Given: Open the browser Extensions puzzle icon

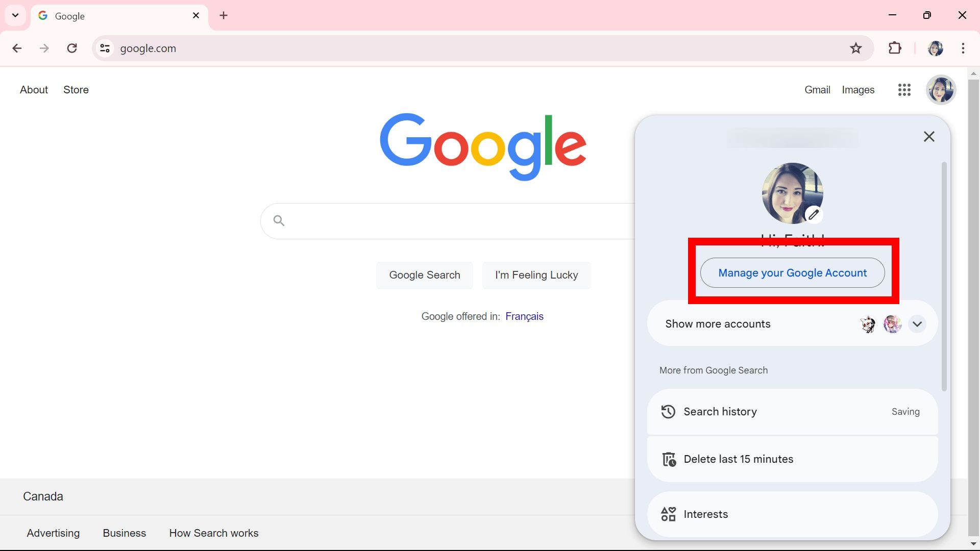Looking at the screenshot, I should (x=895, y=48).
